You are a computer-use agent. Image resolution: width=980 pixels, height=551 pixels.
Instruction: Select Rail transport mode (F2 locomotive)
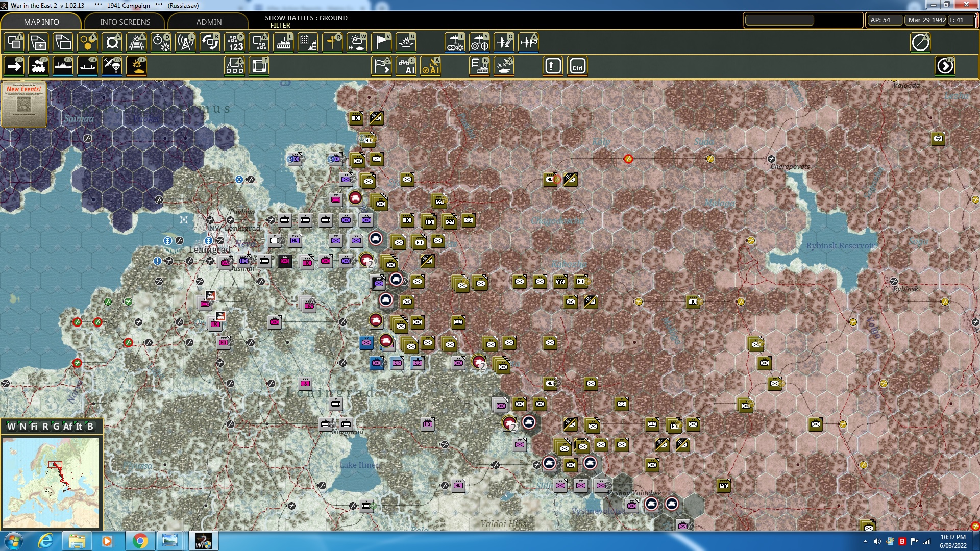click(38, 66)
